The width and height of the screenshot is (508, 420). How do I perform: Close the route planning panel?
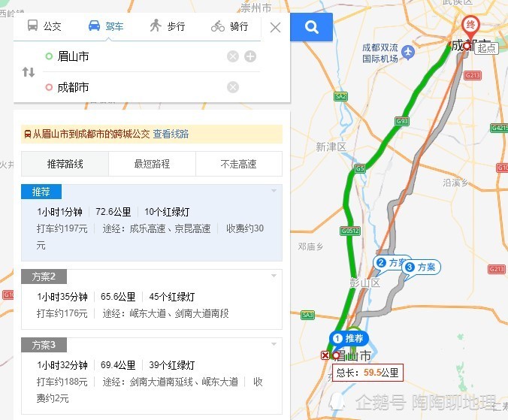click(275, 28)
